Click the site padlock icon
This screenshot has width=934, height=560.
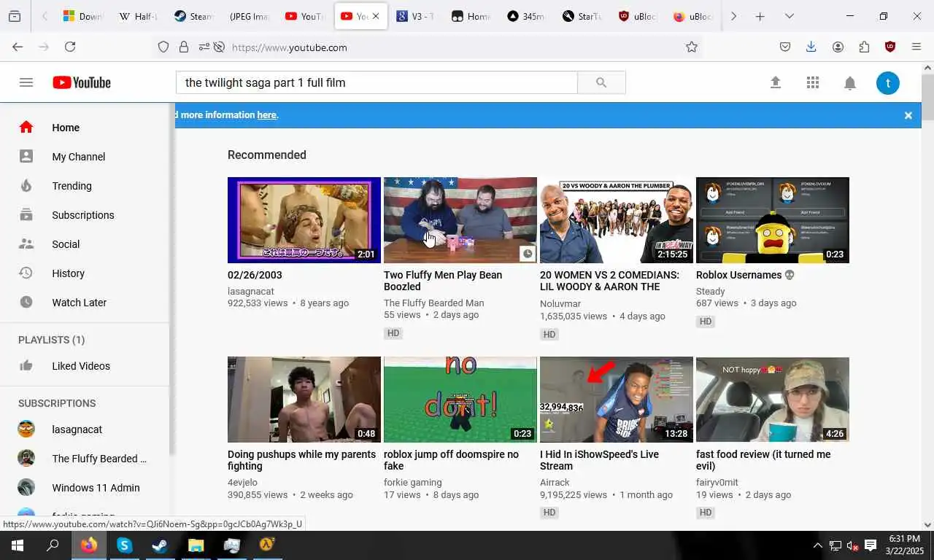click(x=183, y=47)
